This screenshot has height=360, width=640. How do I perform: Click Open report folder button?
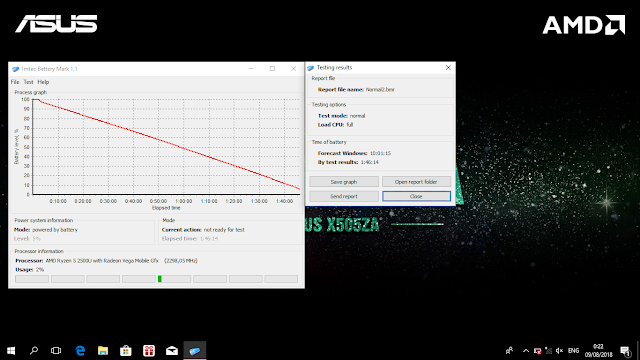[416, 182]
